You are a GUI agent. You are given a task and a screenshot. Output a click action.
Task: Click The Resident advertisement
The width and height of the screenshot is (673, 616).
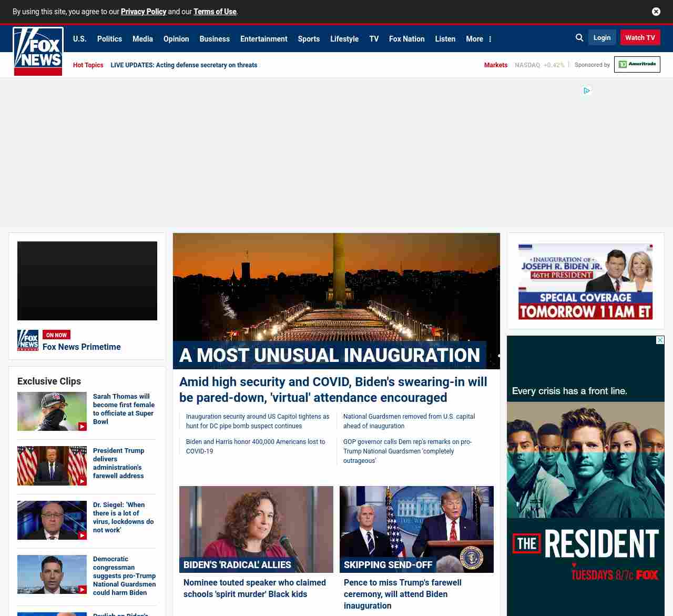pyautogui.click(x=586, y=476)
